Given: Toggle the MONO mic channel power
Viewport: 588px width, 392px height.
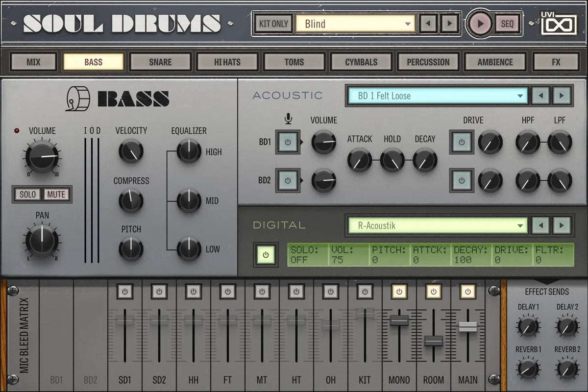Looking at the screenshot, I should [399, 292].
